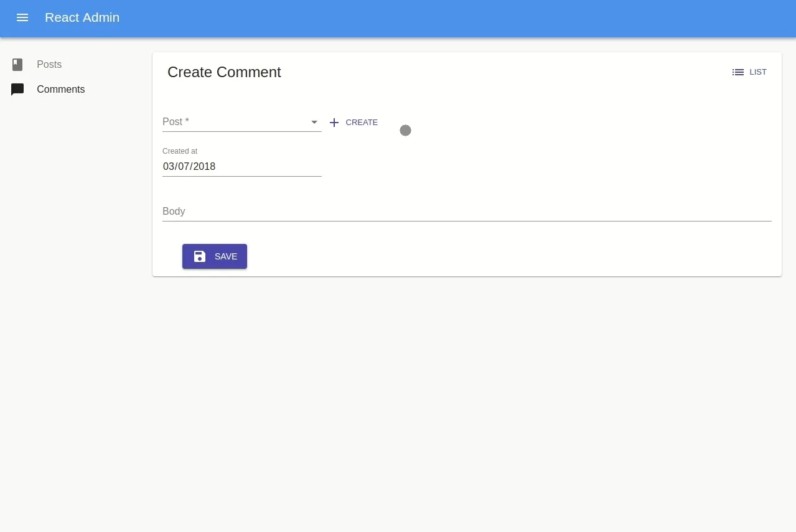
Task: Navigate to Posts in sidebar
Action: click(49, 65)
